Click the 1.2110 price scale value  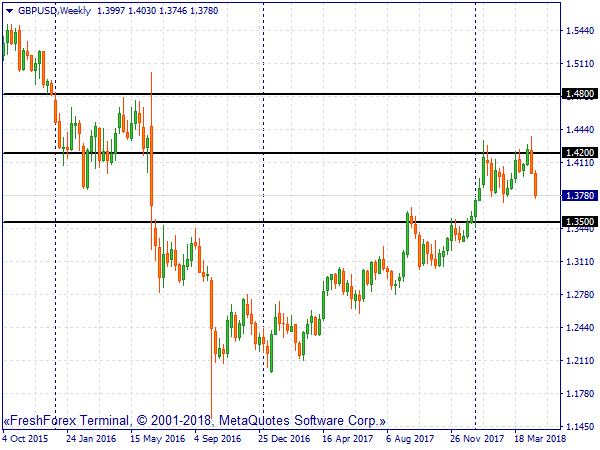pyautogui.click(x=580, y=360)
